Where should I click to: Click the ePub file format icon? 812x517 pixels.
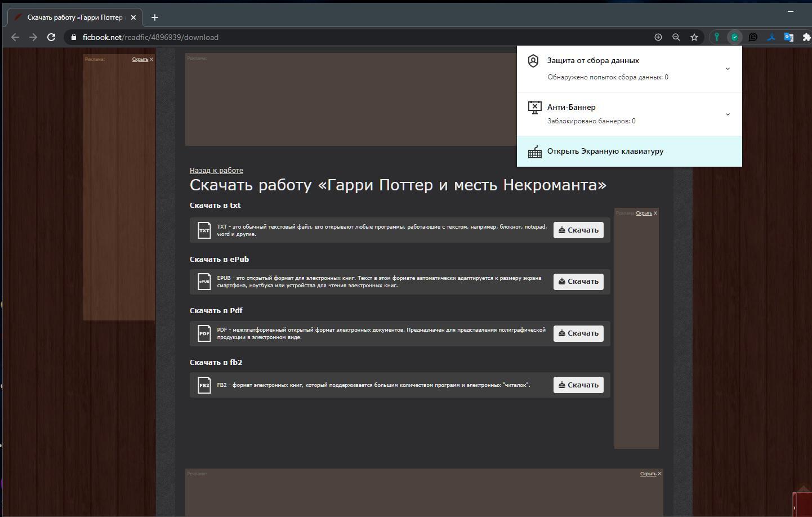click(x=204, y=282)
